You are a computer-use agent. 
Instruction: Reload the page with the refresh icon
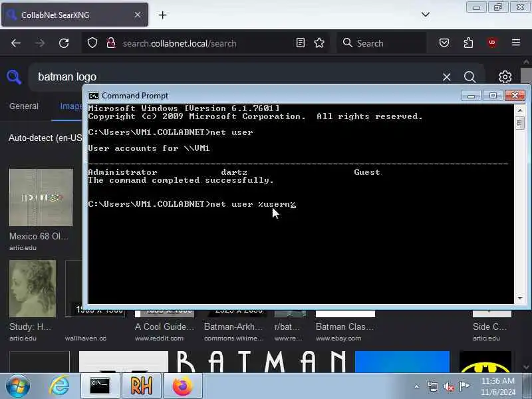(x=64, y=43)
